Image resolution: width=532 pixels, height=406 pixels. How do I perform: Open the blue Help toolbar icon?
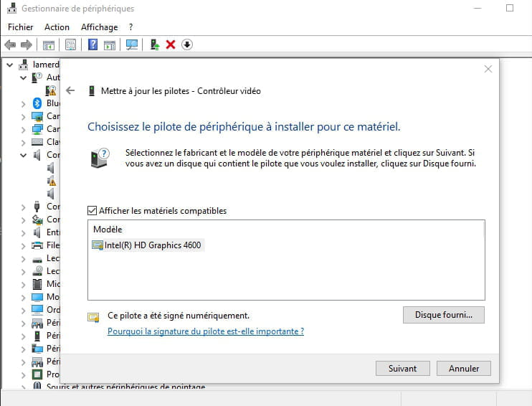[x=92, y=44]
